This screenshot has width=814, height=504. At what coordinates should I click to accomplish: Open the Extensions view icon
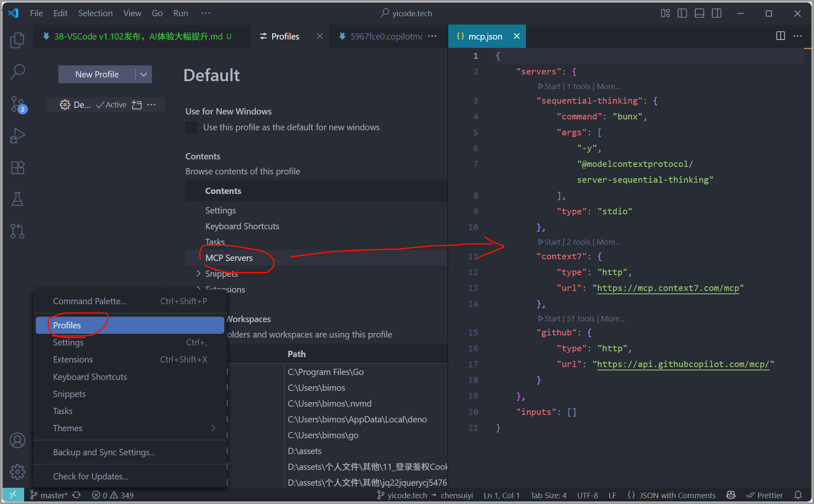(x=17, y=168)
